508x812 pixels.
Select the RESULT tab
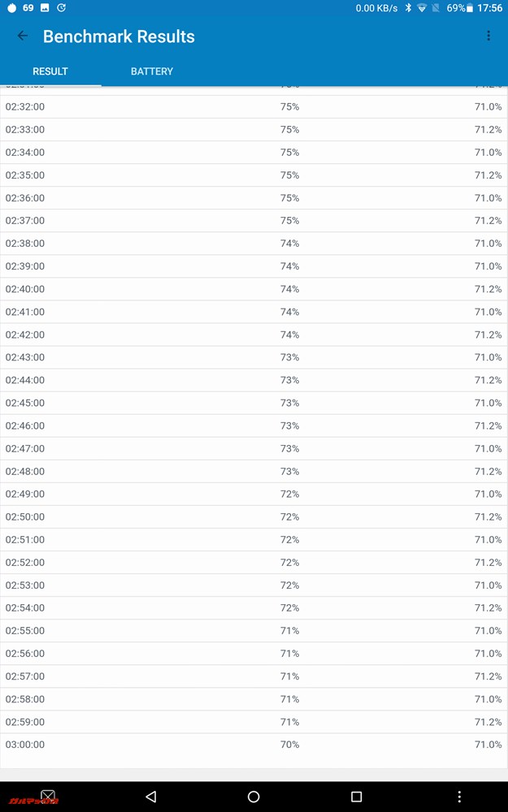pyautogui.click(x=50, y=71)
